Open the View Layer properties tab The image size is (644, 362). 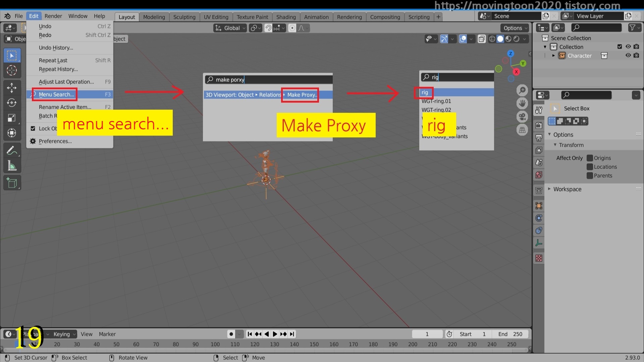539,150
